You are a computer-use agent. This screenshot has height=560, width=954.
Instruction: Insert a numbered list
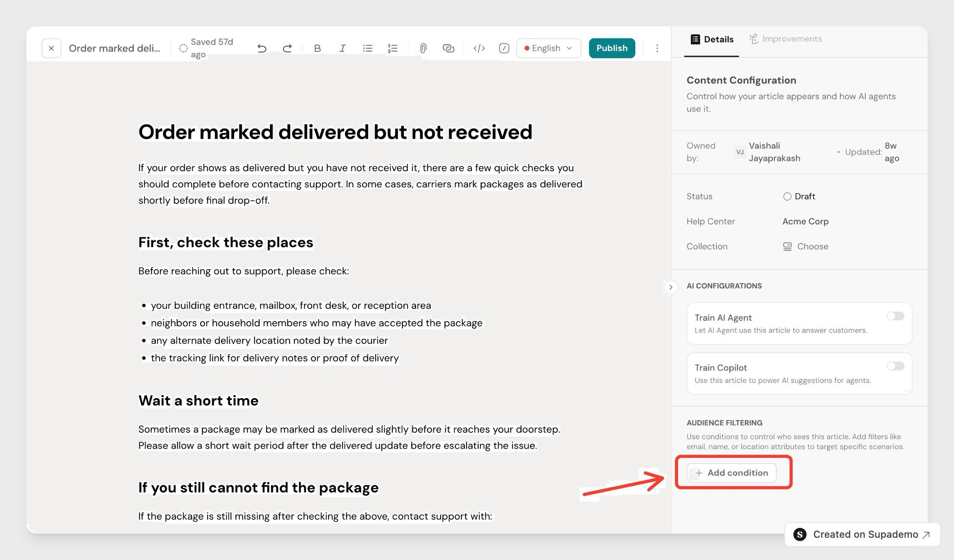coord(393,48)
